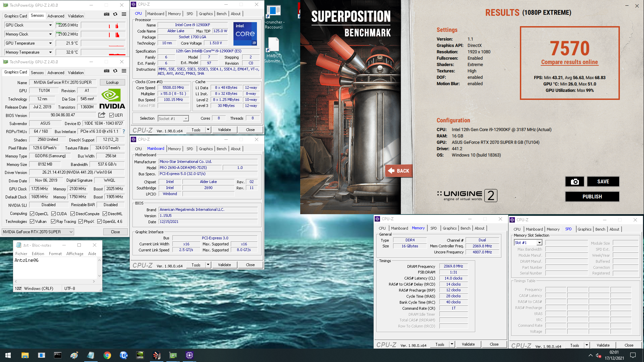Click the muted volume tray icon
The image size is (644, 362).
(599, 355)
